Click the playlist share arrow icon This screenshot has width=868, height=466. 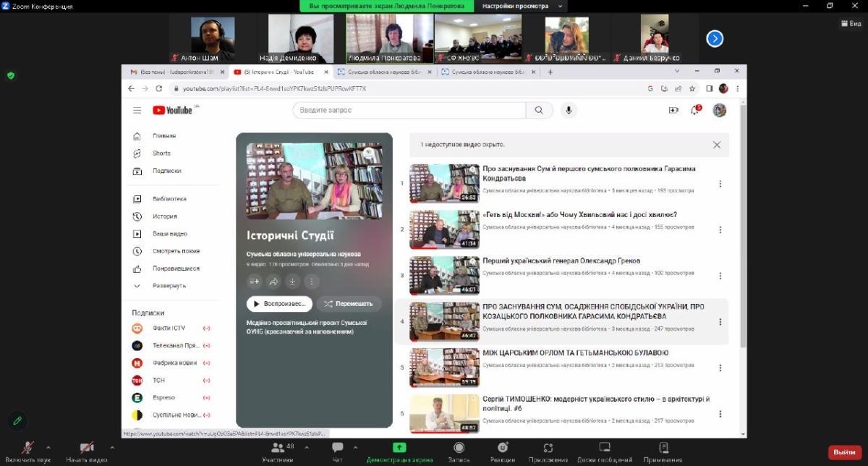[273, 281]
